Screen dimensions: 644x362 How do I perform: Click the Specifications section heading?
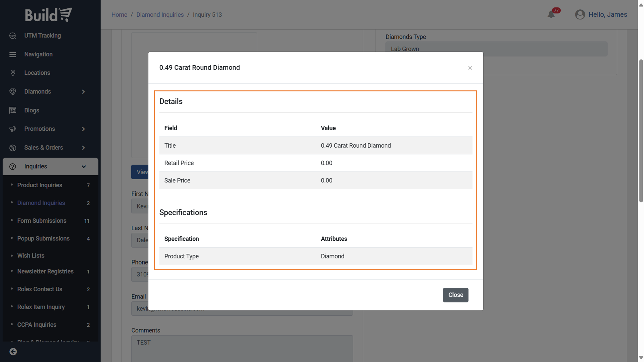pyautogui.click(x=183, y=212)
